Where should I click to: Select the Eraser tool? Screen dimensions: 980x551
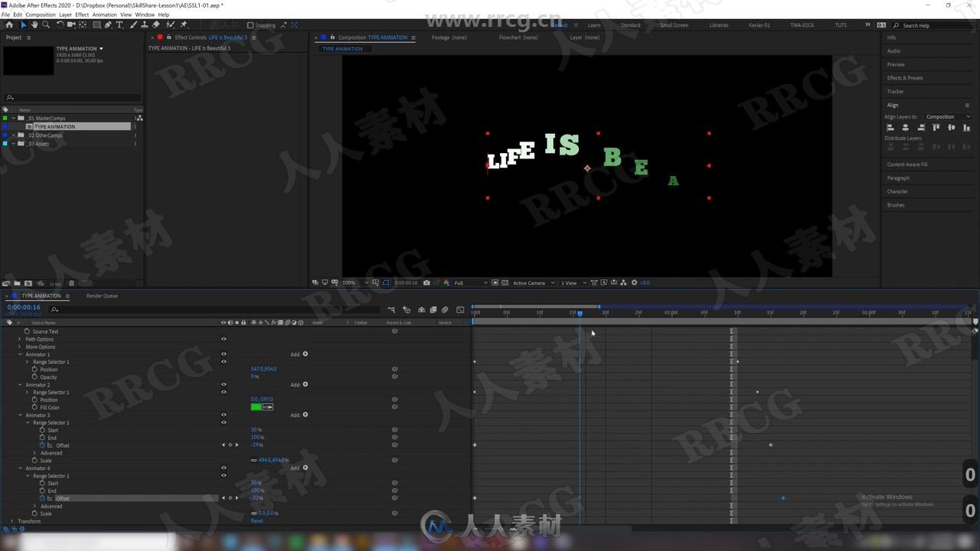point(155,24)
